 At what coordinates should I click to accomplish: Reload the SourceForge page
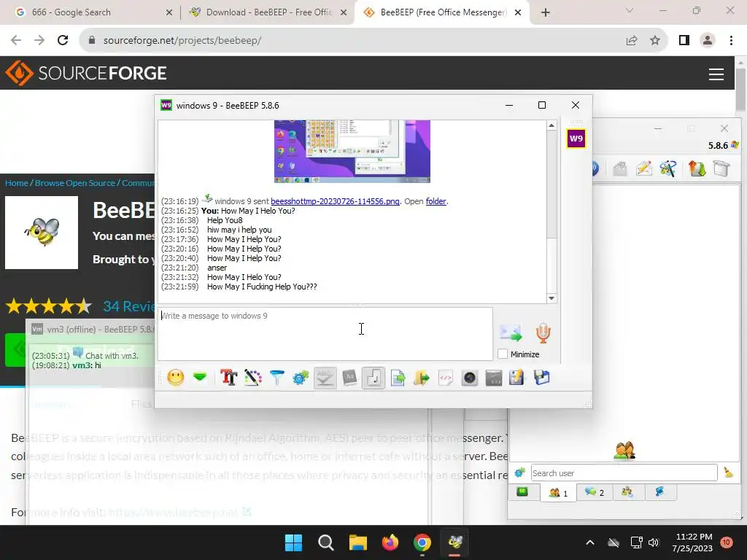(x=63, y=41)
